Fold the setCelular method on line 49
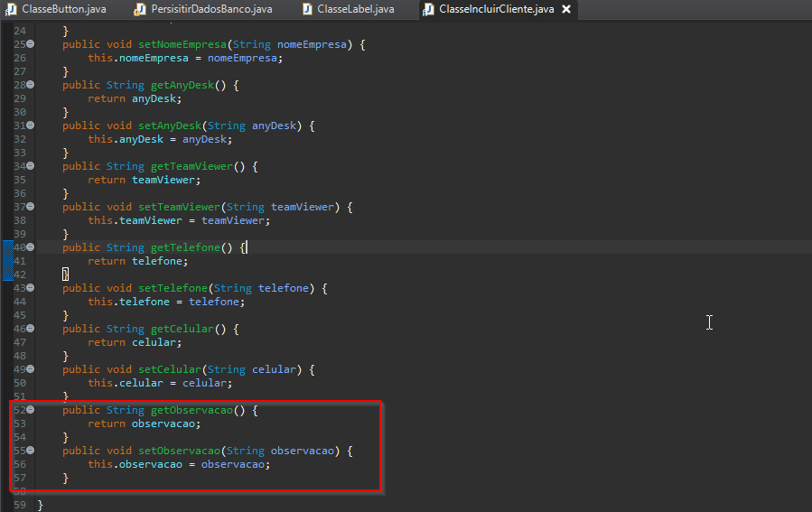Image resolution: width=812 pixels, height=512 pixels. tap(31, 369)
